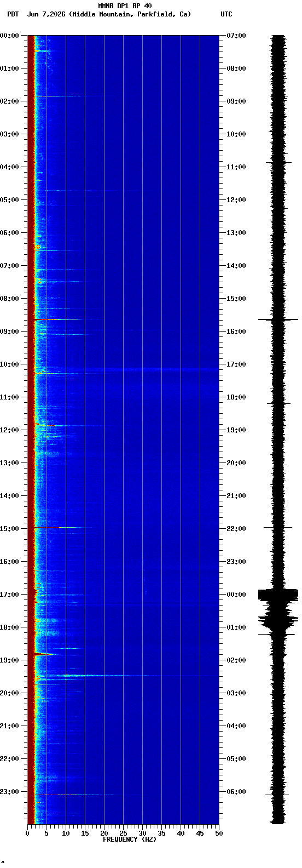Click the UTC time label "20:00" on right axis
The image size is (302, 868).
(236, 463)
